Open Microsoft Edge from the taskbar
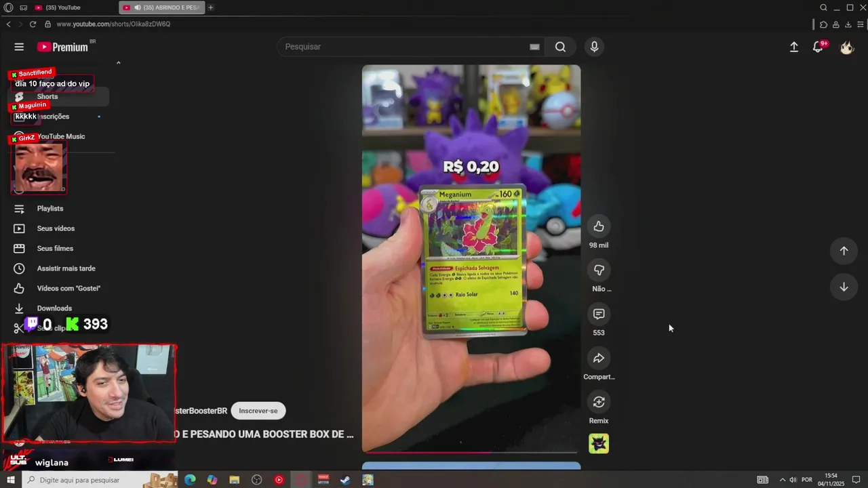Screen dimensions: 868x488 (x=190, y=480)
